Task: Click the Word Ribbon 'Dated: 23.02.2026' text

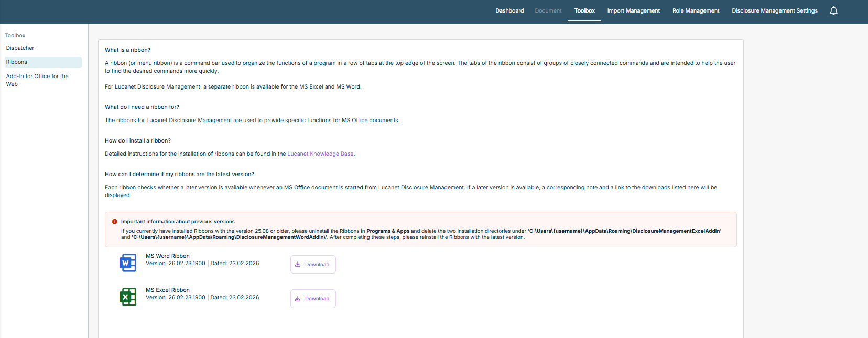Action: point(235,264)
